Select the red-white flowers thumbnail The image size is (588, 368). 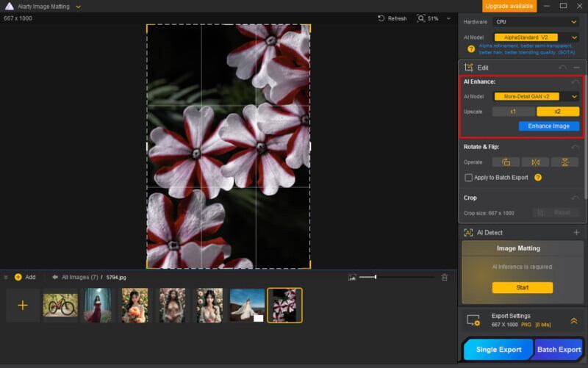pyautogui.click(x=284, y=306)
